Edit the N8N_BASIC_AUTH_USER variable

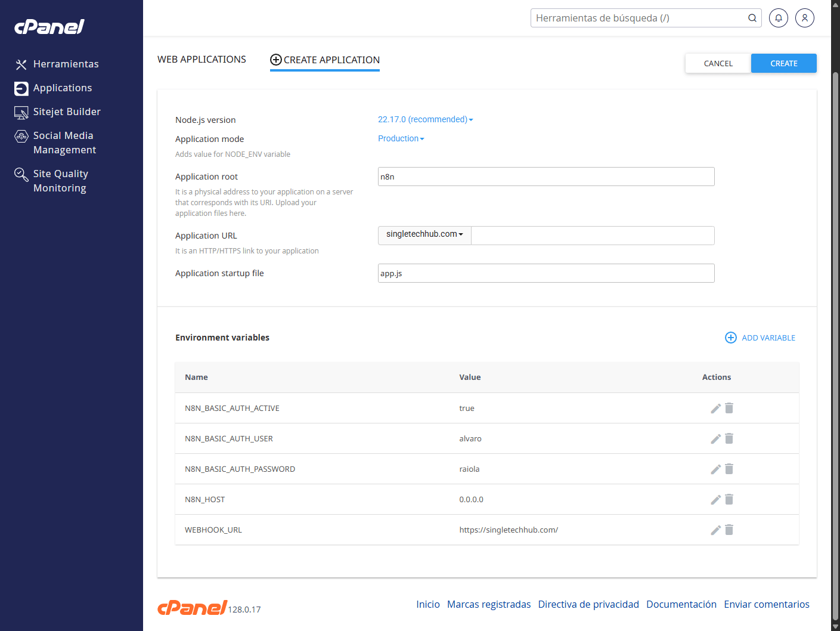click(716, 439)
